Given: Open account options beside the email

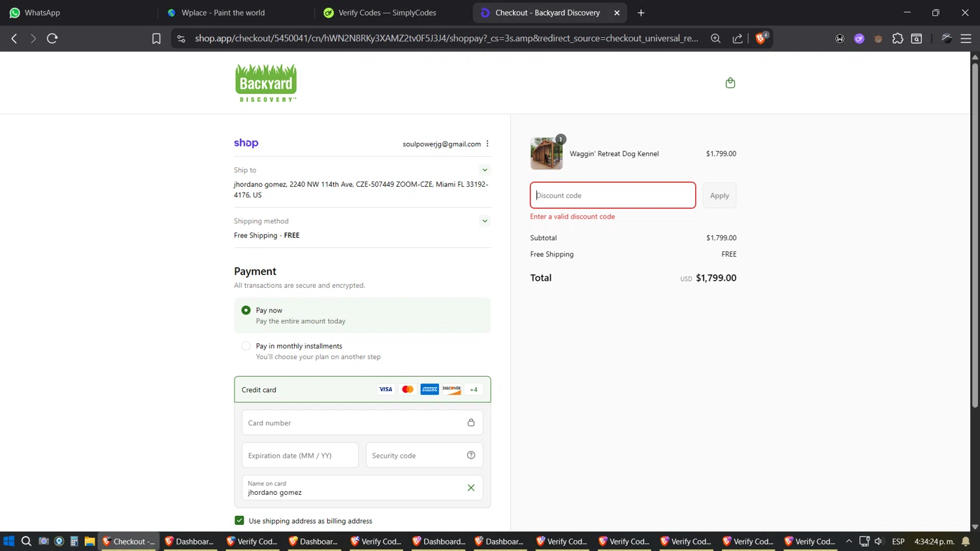Looking at the screenshot, I should (487, 144).
